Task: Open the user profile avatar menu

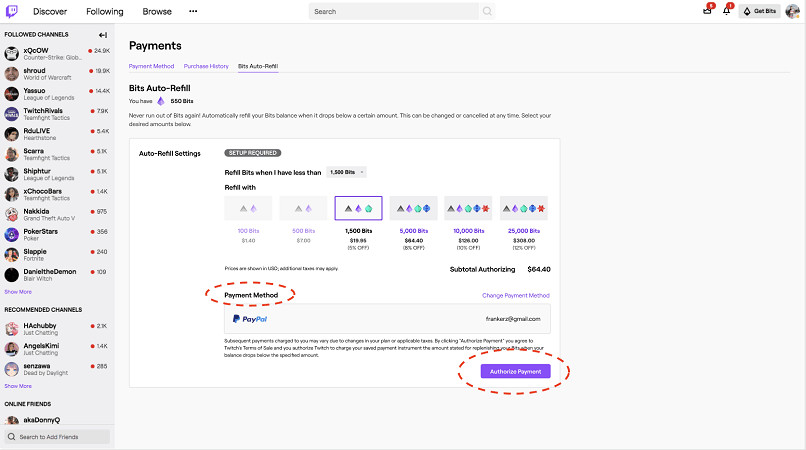Action: 792,11
